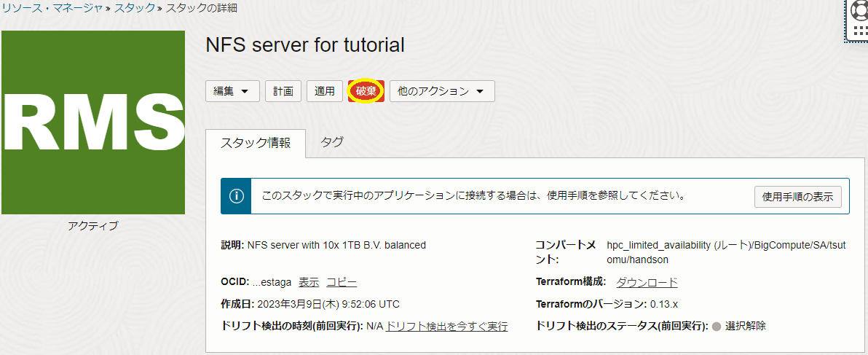This screenshot has height=355, width=868.
Task: Download the Terraform config via ダウンロード
Action: pos(647,282)
